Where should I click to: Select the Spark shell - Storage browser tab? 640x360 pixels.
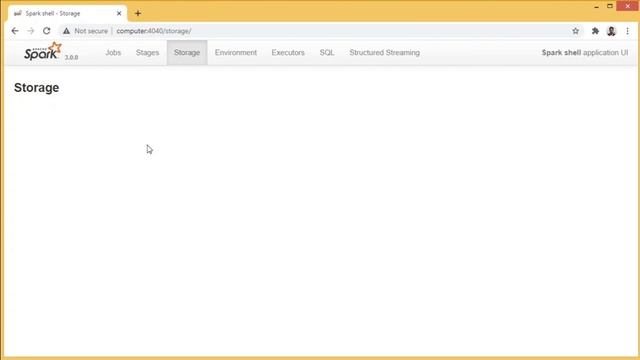67,13
